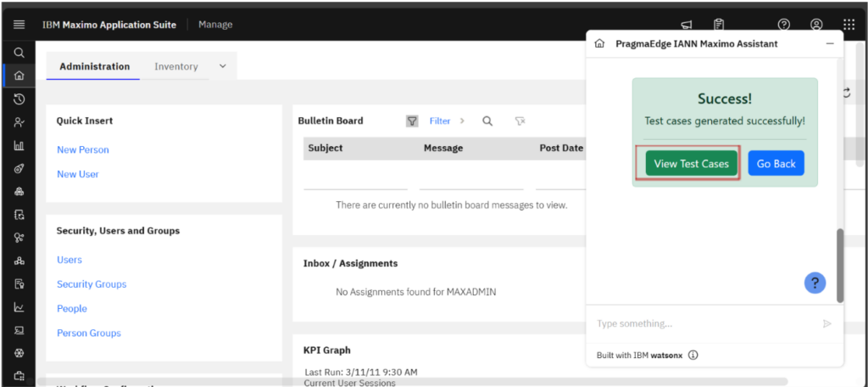Click the 'Success!' heading in assistant
Screen dimensions: 868x387
click(725, 99)
